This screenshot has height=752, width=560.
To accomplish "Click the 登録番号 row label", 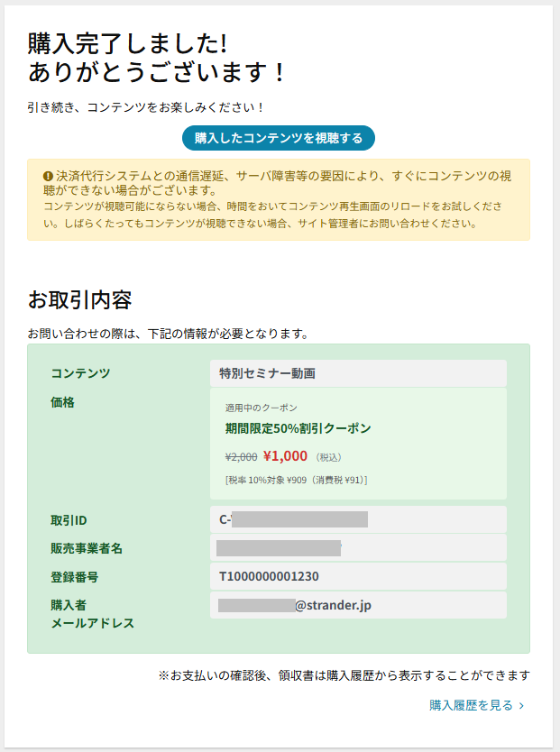I will [74, 576].
